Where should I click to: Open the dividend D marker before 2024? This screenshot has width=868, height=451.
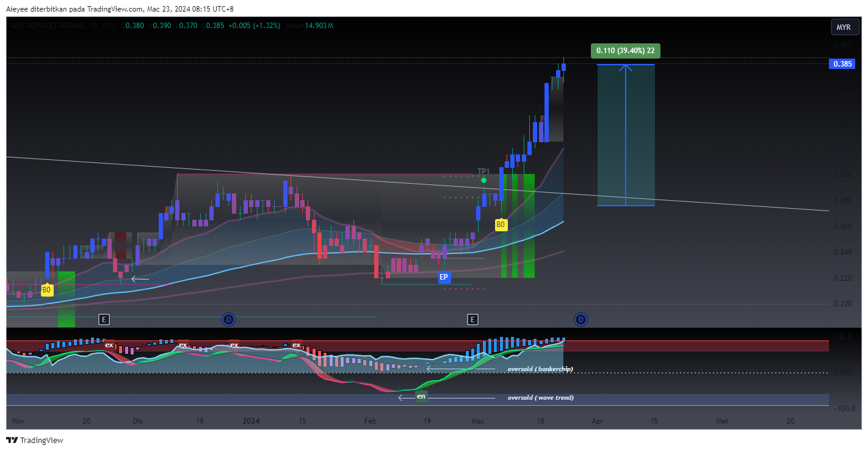[228, 319]
